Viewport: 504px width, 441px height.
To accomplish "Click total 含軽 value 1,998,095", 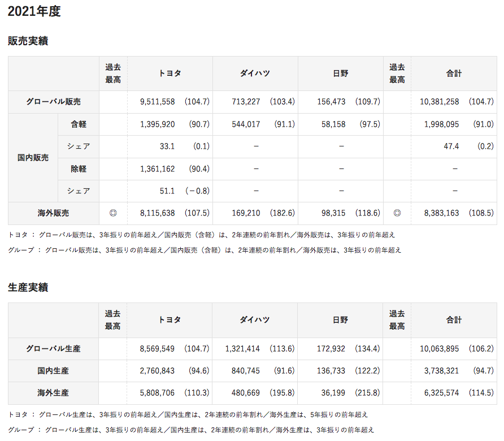I will pos(442,124).
